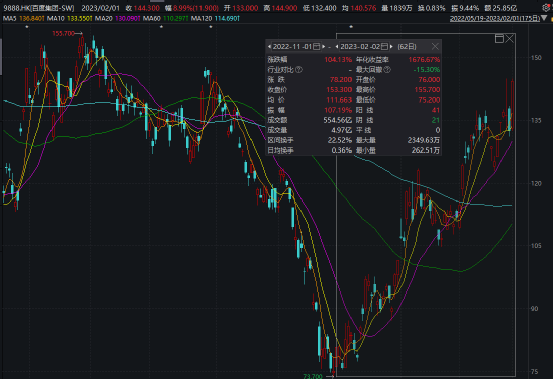Screen dimensions: 553x379
Task: Click the 最高价 value 155.700 in panel
Action: pos(427,90)
